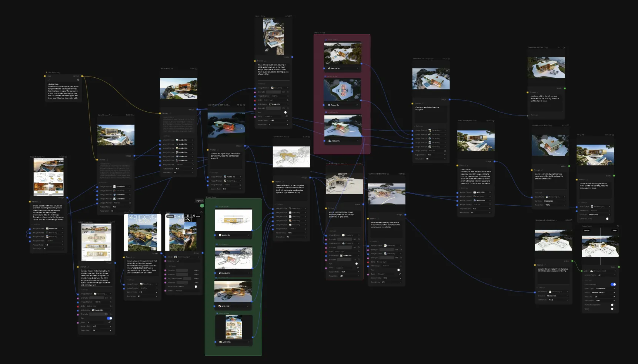Click the green ungroup status circle icon
Image resolution: width=638 pixels, height=364 pixels.
202,206
